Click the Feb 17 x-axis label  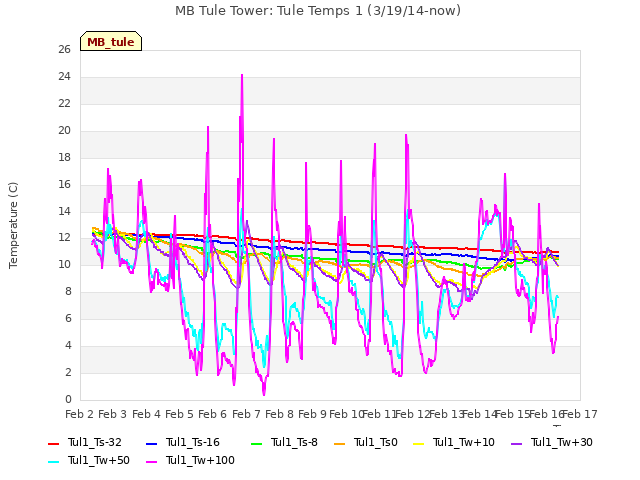point(580,414)
